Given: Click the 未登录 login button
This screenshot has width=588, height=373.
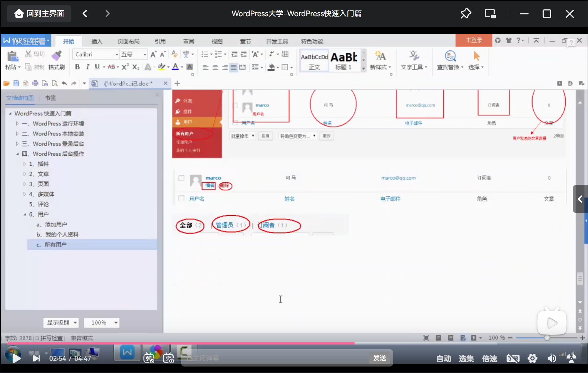Looking at the screenshot, I should coord(474,40).
